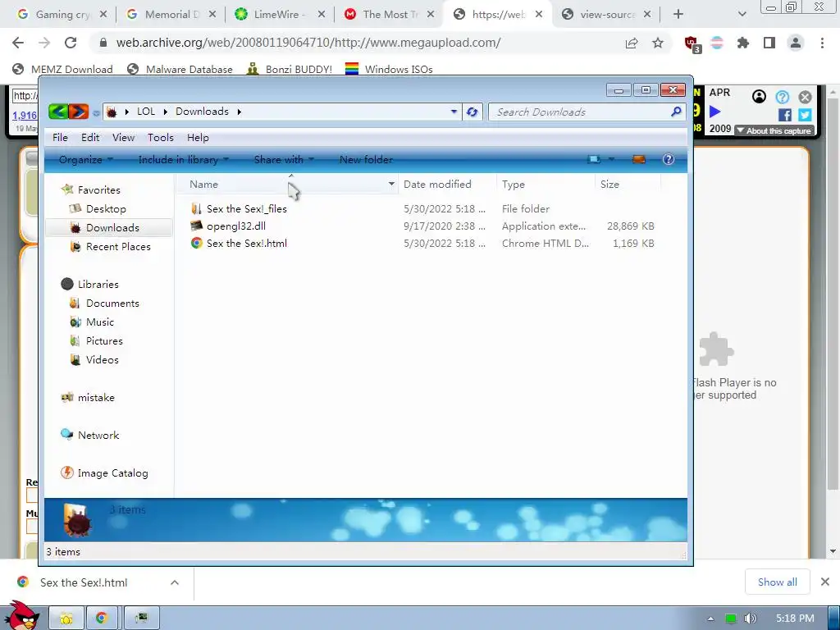Viewport: 840px width, 630px height.
Task: Open the View menu
Action: point(123,138)
